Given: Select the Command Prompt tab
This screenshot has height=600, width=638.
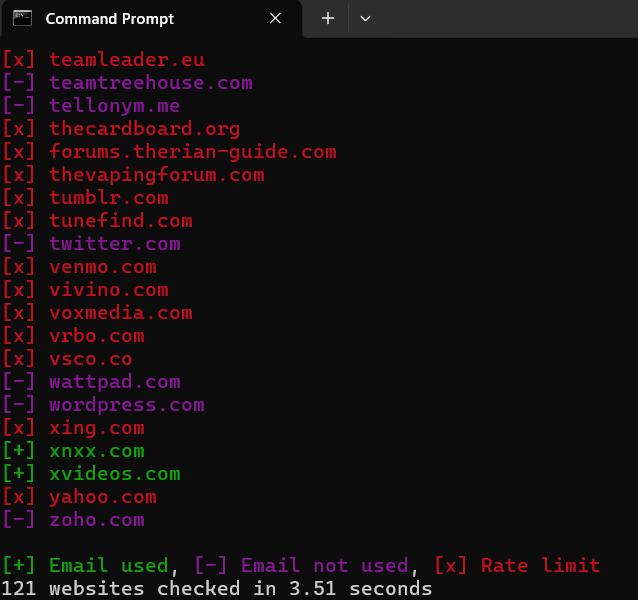Looking at the screenshot, I should (x=151, y=19).
